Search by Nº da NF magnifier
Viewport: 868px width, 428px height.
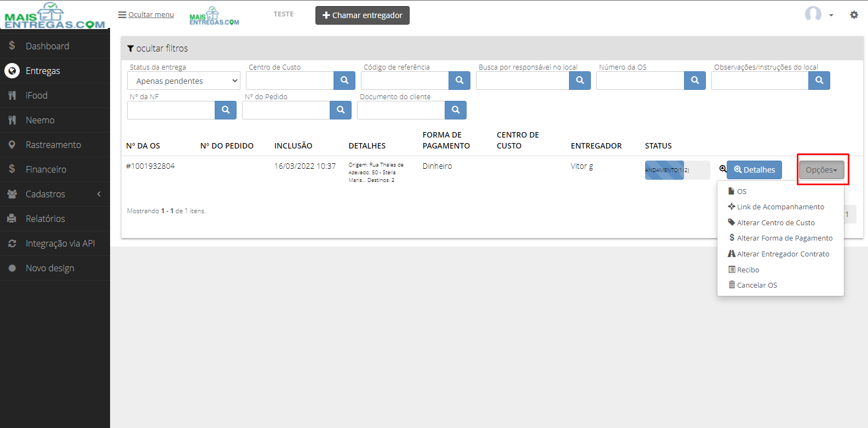pyautogui.click(x=226, y=110)
